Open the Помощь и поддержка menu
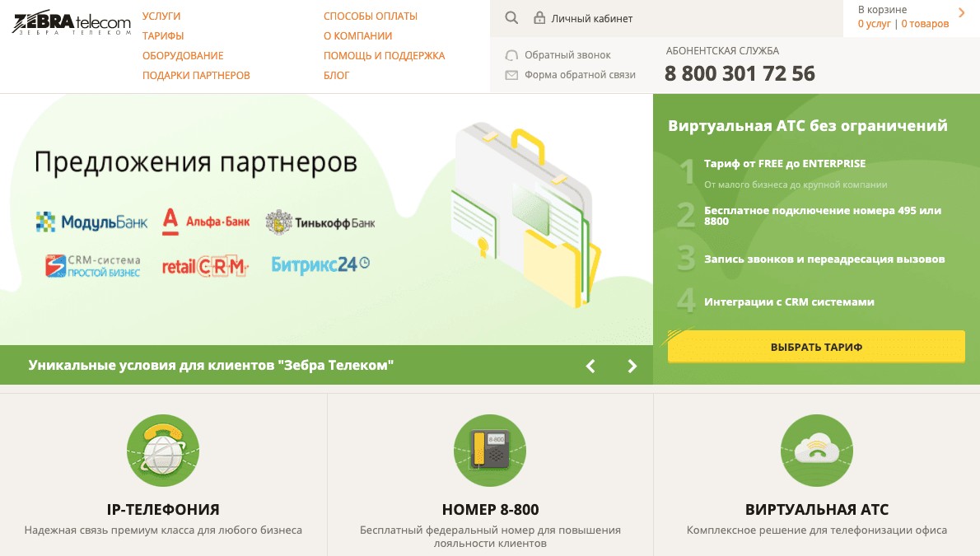Screen dimensions: 980x556 point(385,56)
